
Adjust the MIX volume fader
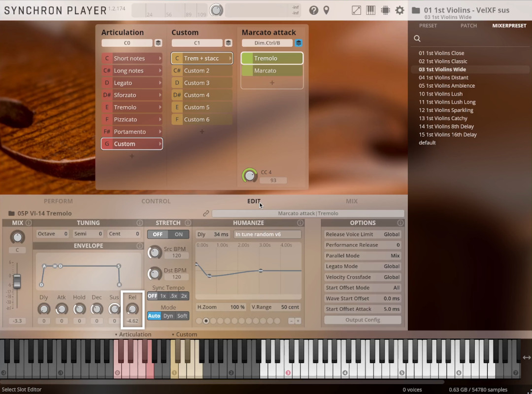[x=17, y=282]
